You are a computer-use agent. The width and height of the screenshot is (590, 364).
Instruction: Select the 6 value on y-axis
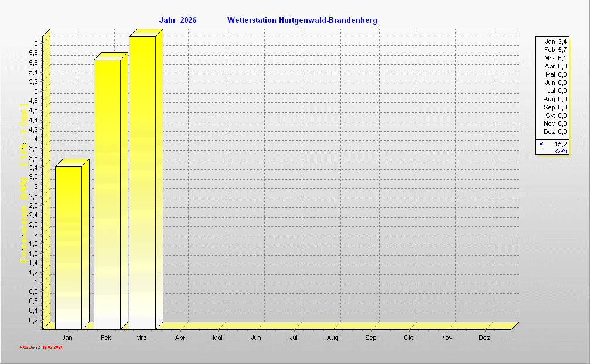click(x=36, y=43)
